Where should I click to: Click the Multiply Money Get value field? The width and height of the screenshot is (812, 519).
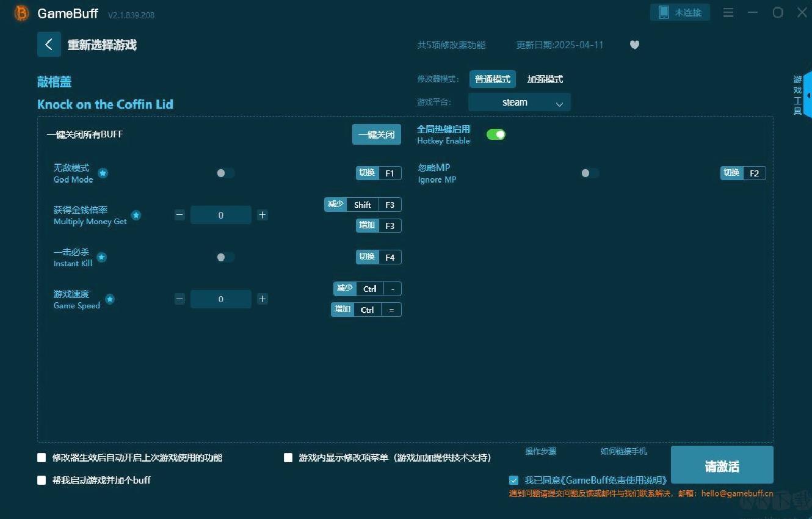pos(221,215)
